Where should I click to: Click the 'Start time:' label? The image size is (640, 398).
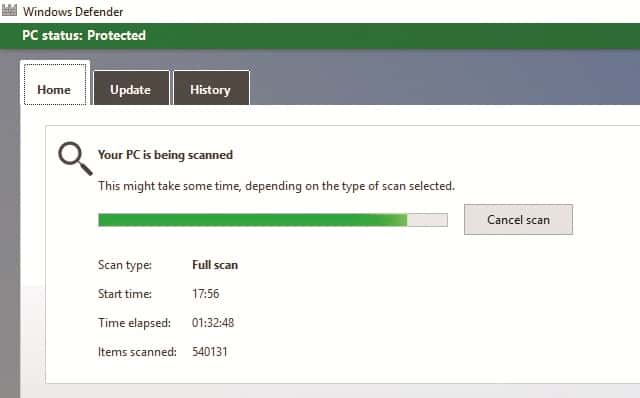(125, 294)
